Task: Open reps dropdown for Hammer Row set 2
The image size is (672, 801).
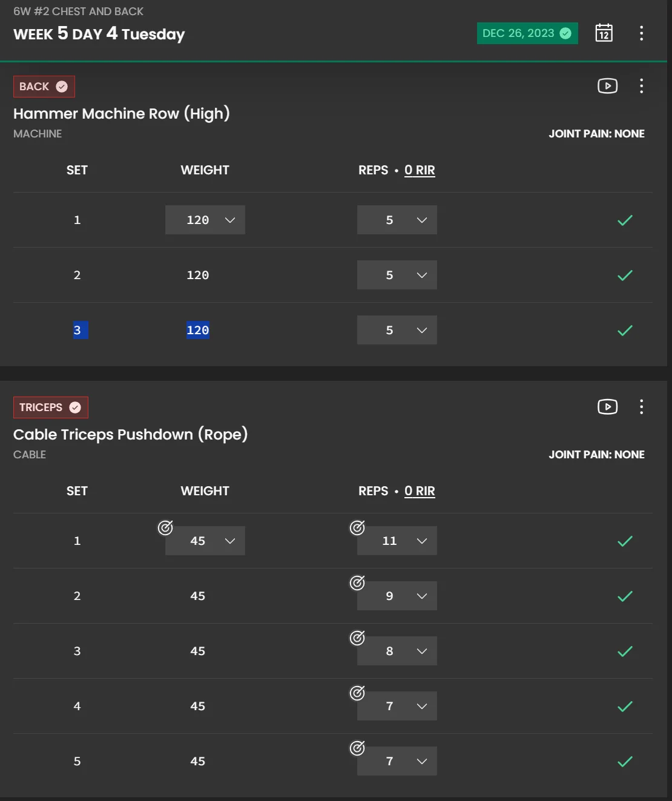Action: tap(397, 275)
